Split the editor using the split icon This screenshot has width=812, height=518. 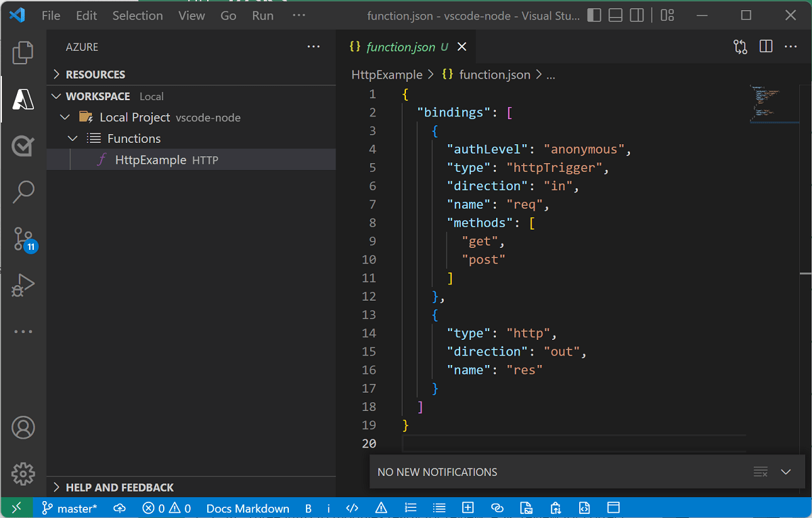coord(765,46)
